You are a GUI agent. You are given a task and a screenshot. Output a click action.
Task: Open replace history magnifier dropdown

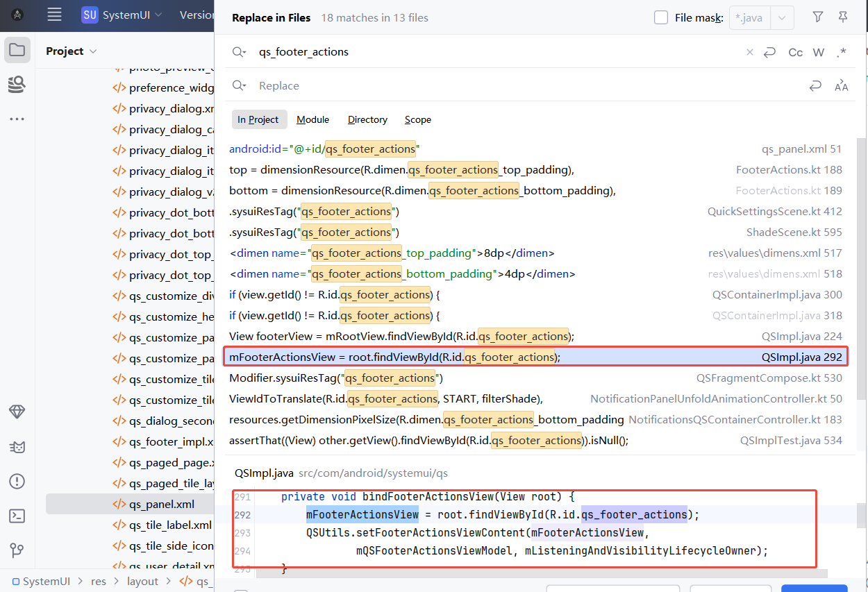pyautogui.click(x=240, y=85)
